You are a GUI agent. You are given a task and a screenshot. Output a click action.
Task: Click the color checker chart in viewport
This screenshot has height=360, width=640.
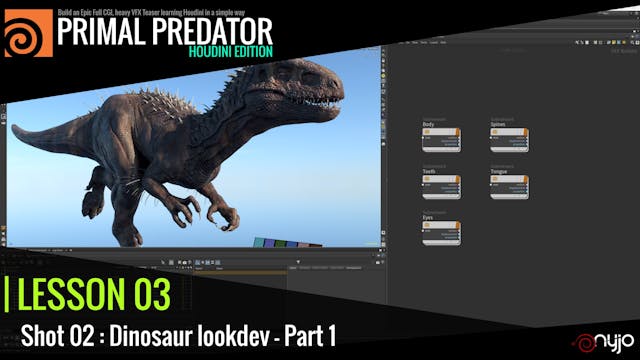(x=287, y=242)
